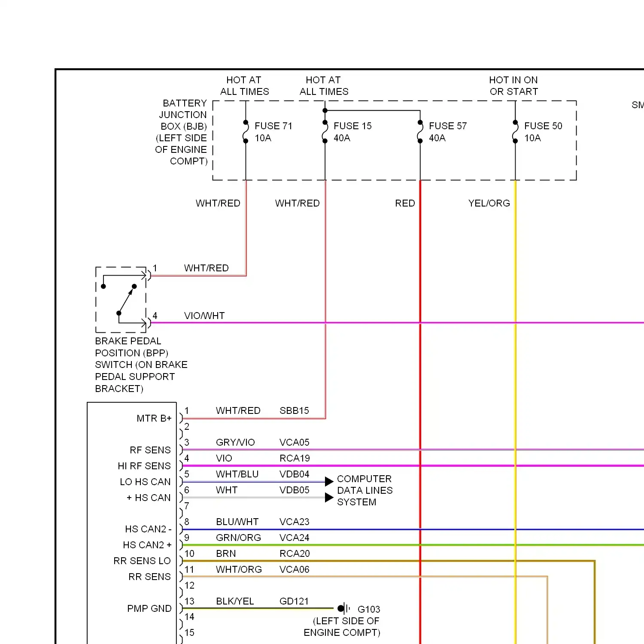The image size is (644, 644).
Task: Click the FUSE 71 10A label
Action: coord(273,132)
